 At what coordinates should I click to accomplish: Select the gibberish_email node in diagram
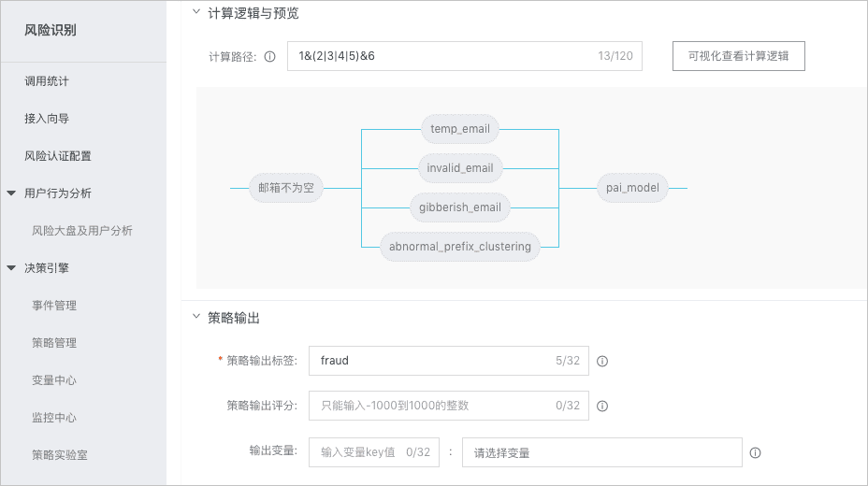(460, 207)
